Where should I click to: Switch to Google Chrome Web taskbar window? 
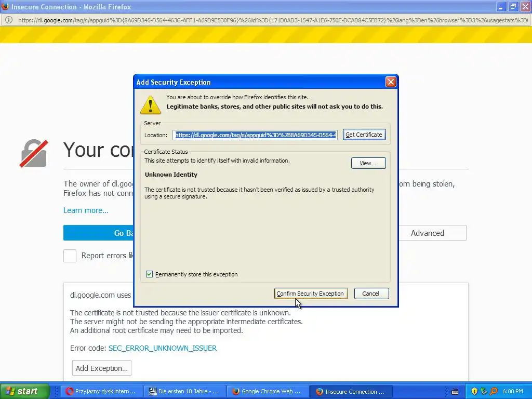click(268, 391)
